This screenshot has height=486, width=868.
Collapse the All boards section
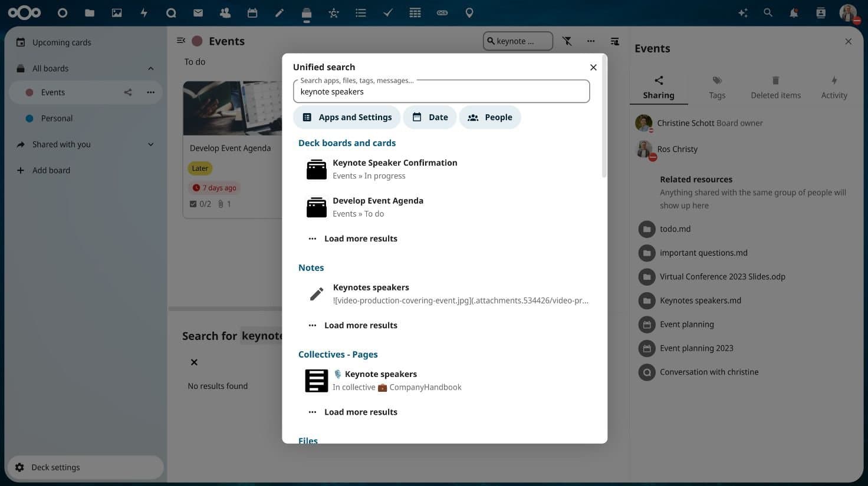tap(150, 68)
